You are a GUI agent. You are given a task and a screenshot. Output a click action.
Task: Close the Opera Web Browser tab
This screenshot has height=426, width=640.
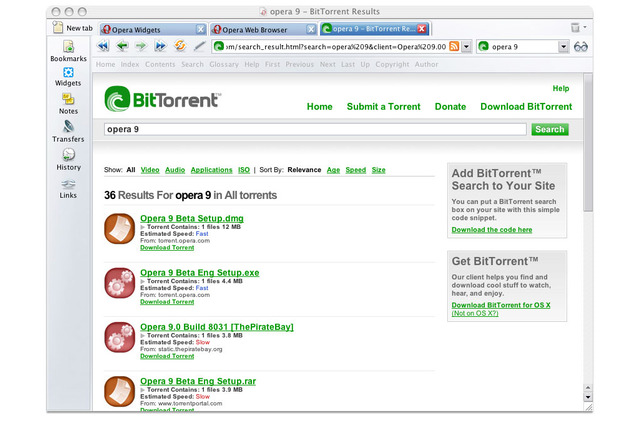[x=311, y=29]
